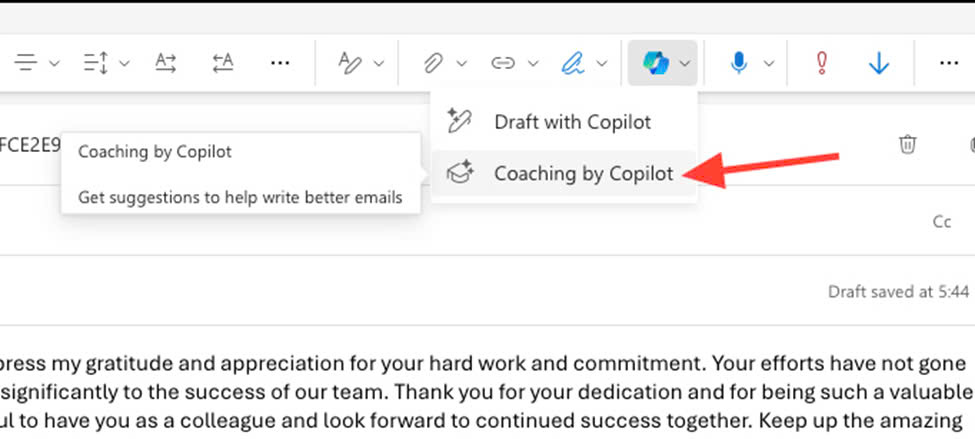
Task: Click left-to-right text direction icon
Action: pyautogui.click(x=166, y=63)
